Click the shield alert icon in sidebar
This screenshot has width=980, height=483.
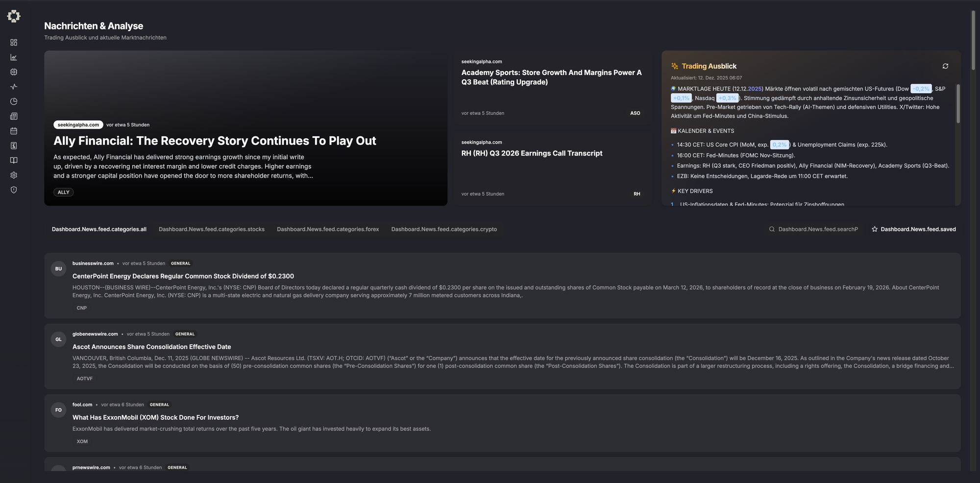[14, 190]
